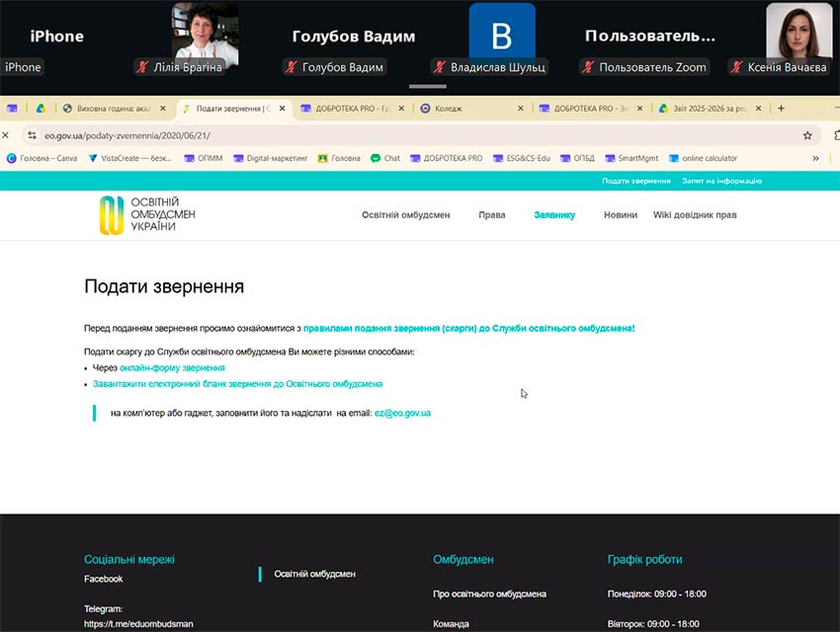Open the Новини menu item
Screen dimensions: 840x632
click(621, 214)
